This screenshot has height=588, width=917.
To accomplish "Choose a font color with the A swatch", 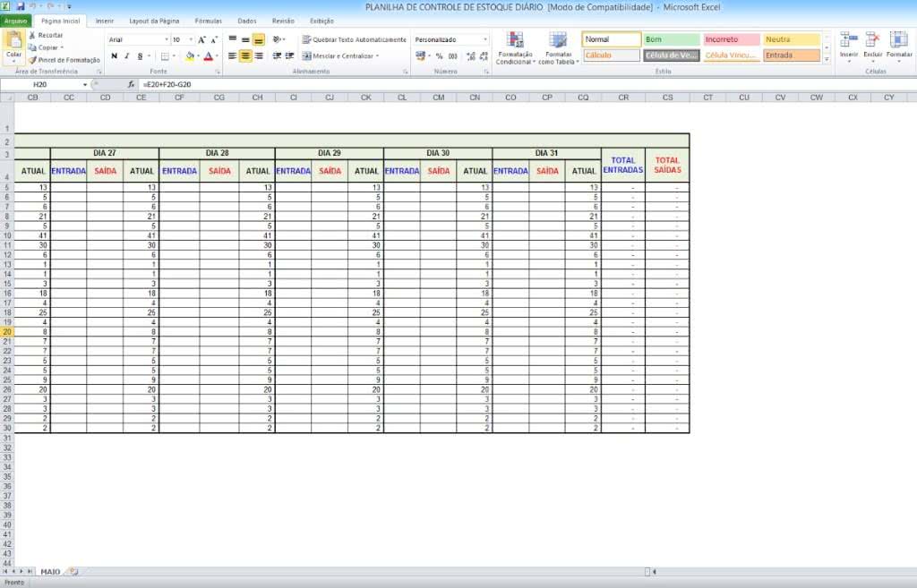I will click(207, 57).
